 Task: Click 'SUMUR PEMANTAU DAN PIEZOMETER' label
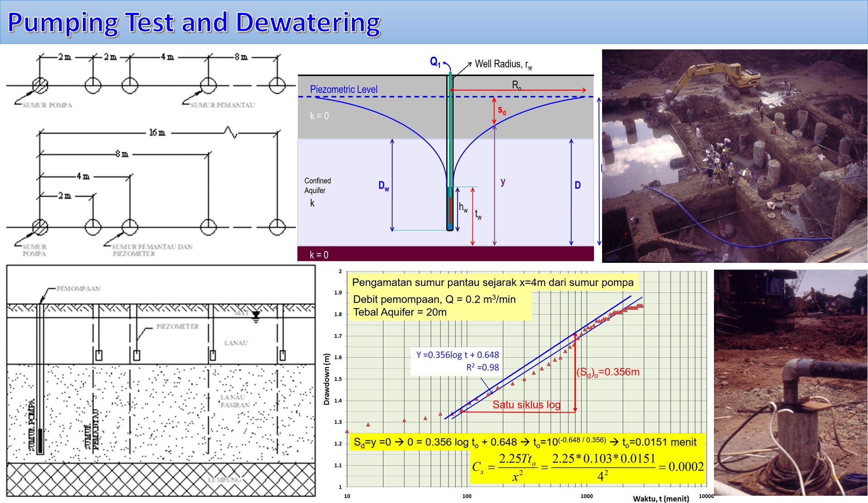point(152,250)
